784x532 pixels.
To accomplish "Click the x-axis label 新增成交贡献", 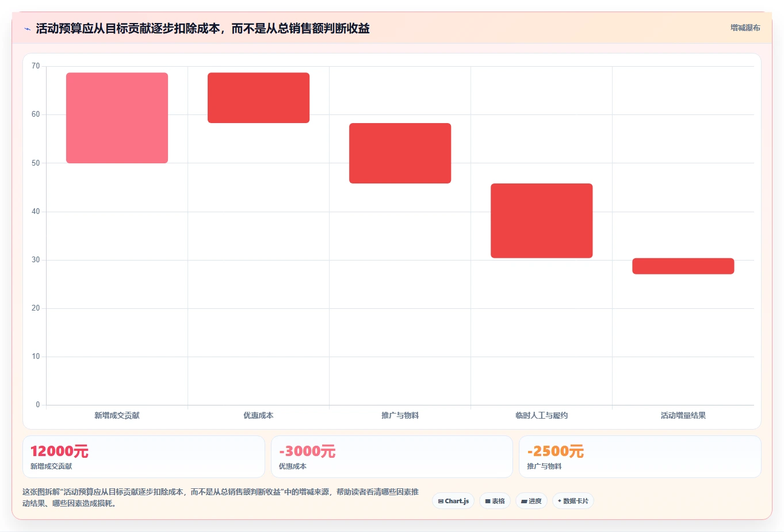I will [x=117, y=415].
